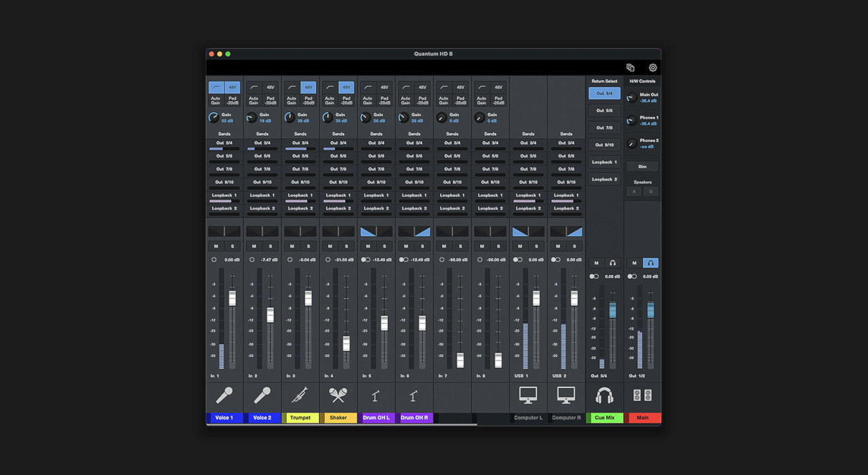Mute the Main output channel

coord(634,263)
